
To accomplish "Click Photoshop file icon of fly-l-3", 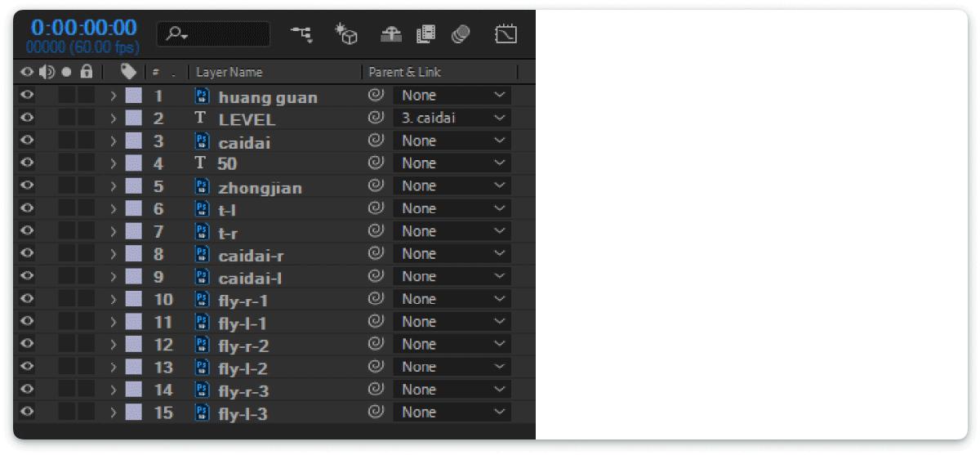I will (202, 413).
